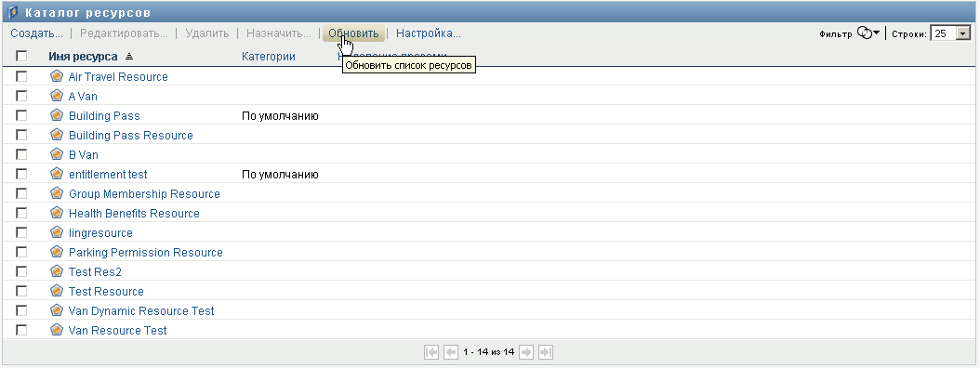The image size is (980, 368).
Task: Click the Air Travel Resource row icon
Action: [x=57, y=76]
